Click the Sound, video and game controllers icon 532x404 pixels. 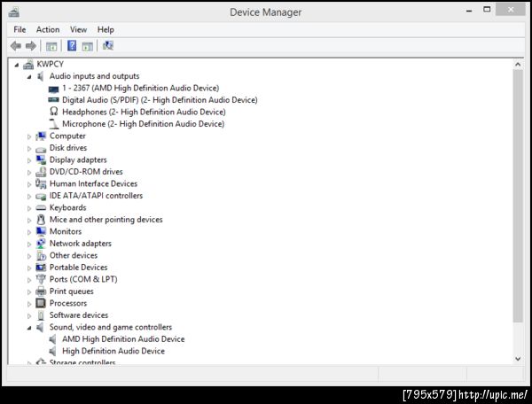click(41, 327)
